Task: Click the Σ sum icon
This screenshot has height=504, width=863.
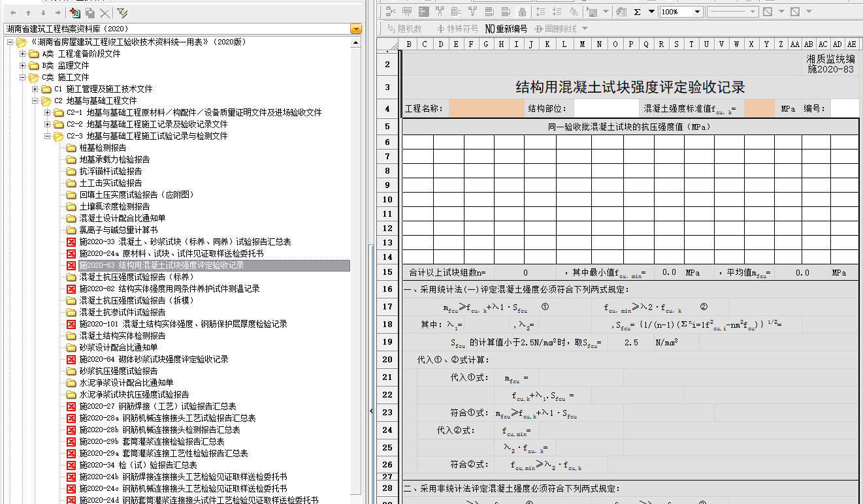Action: click(x=637, y=12)
